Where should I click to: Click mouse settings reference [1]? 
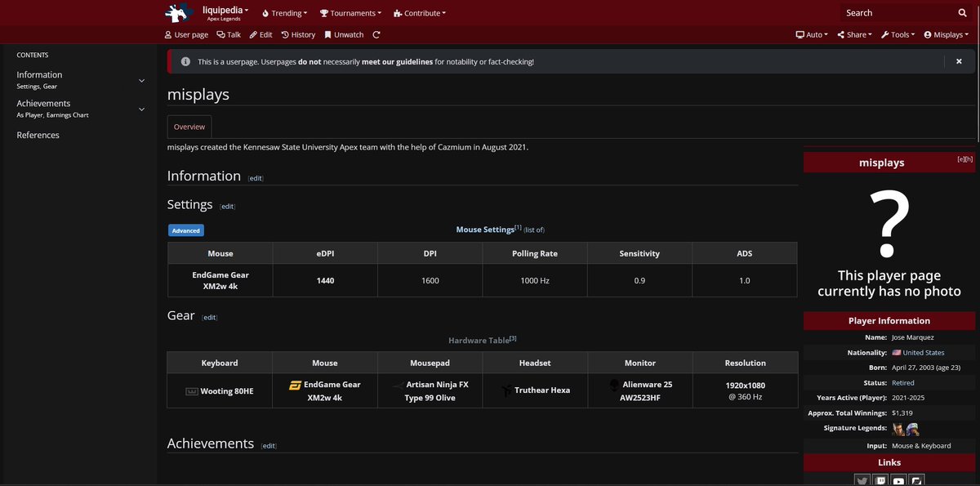[518, 228]
